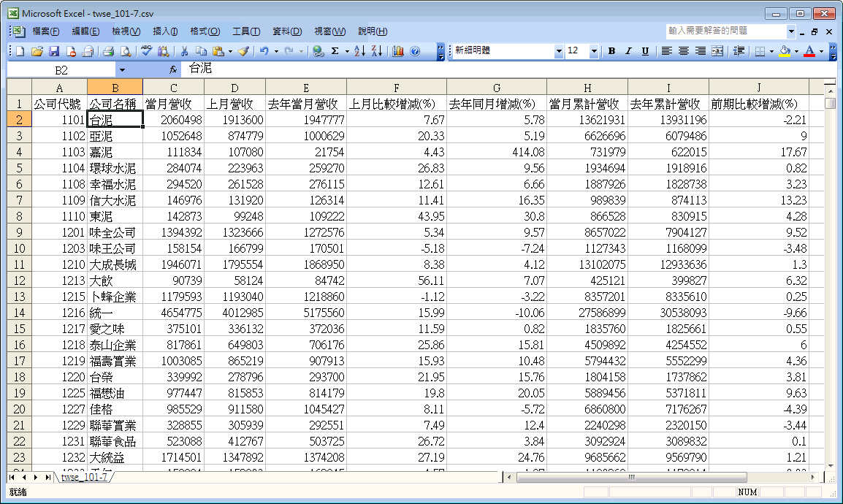
Task: Copy the selected cell
Action: [201, 51]
